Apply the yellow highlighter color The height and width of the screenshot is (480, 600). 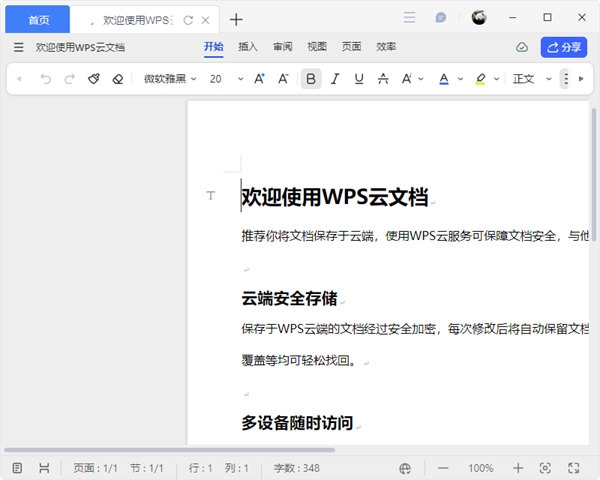[x=480, y=79]
